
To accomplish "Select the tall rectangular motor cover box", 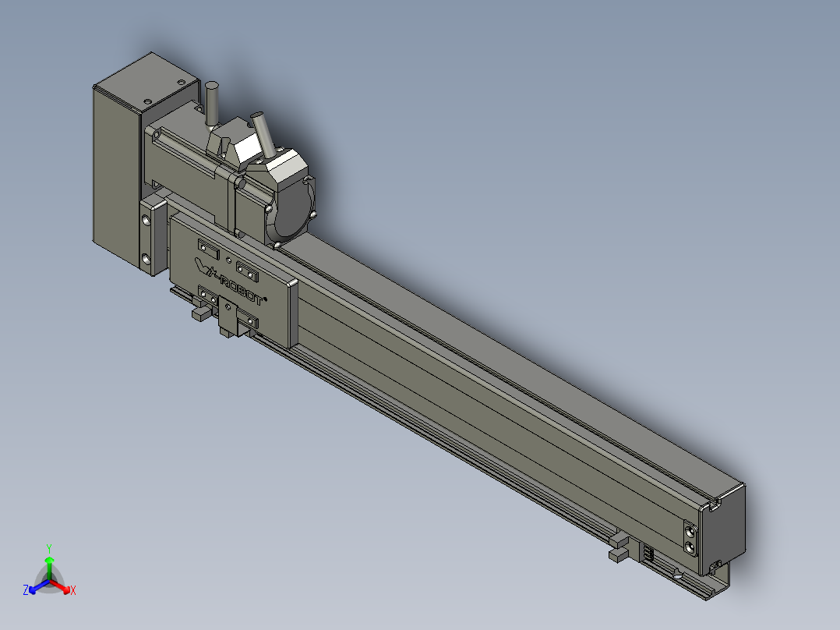I will [117, 172].
